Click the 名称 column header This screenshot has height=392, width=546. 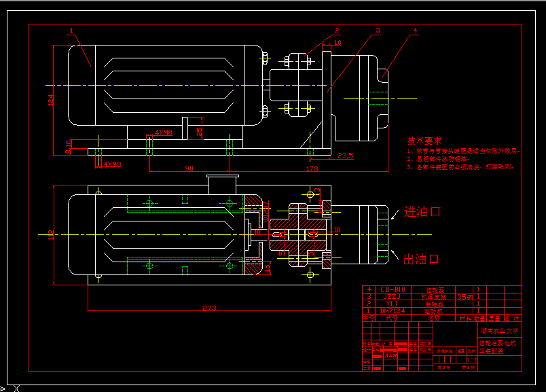click(x=434, y=318)
